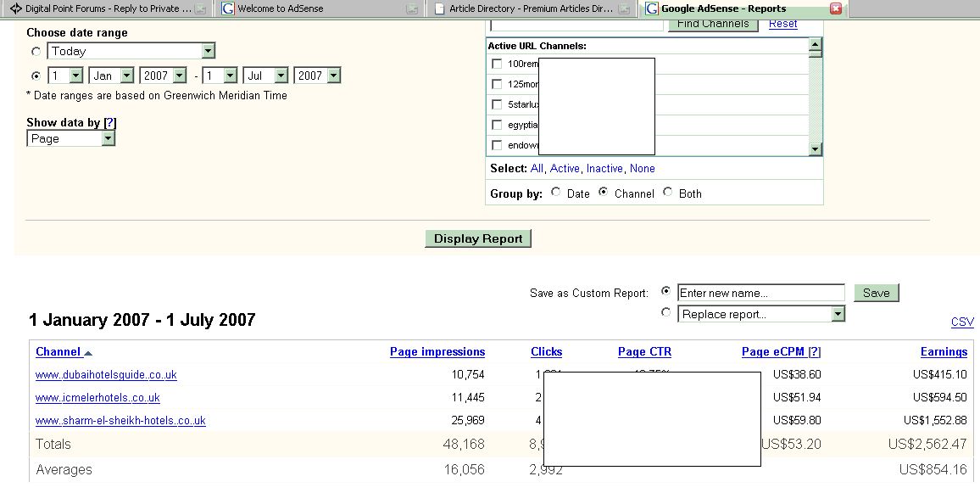The width and height of the screenshot is (980, 493).
Task: Select Inactive channels link
Action: pos(604,168)
